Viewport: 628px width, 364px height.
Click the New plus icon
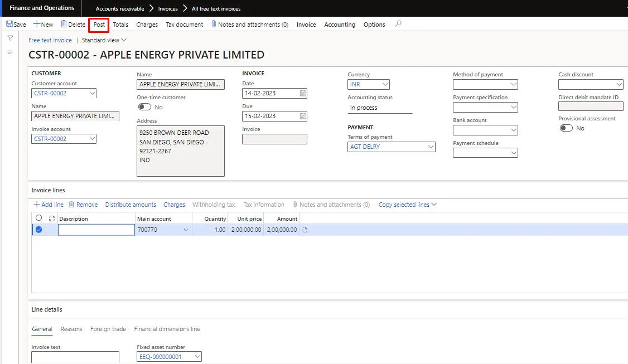(x=36, y=24)
